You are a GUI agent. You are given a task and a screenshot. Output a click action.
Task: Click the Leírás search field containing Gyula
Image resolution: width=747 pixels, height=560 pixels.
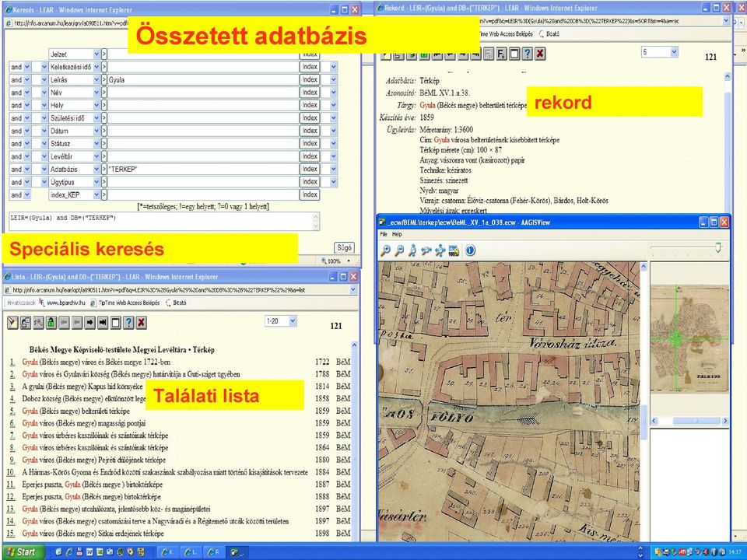[202, 80]
